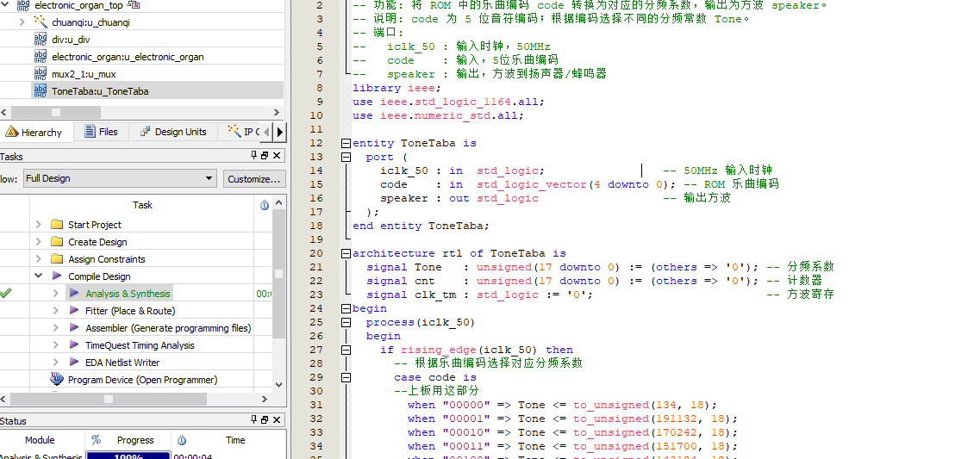980x459 pixels.
Task: Expand the EDA Netlist Writer subtasks
Action: (56, 363)
